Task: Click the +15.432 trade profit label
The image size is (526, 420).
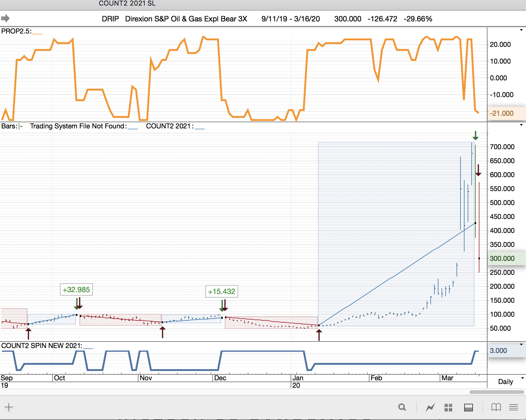Action: pyautogui.click(x=222, y=292)
